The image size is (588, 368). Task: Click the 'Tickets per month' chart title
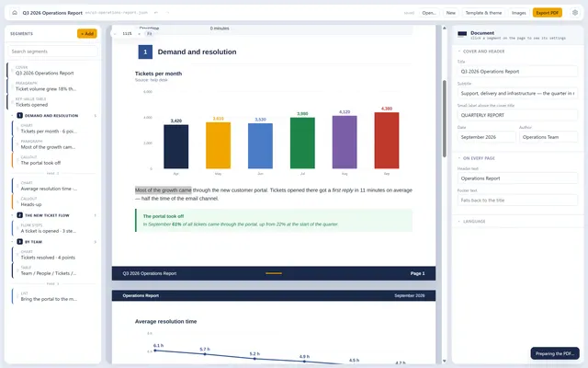tap(158, 74)
